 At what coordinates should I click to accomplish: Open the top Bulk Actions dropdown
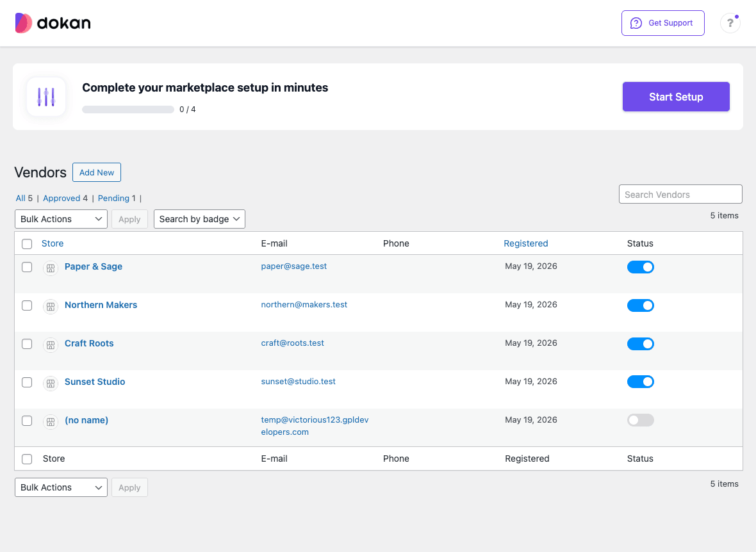click(x=61, y=219)
